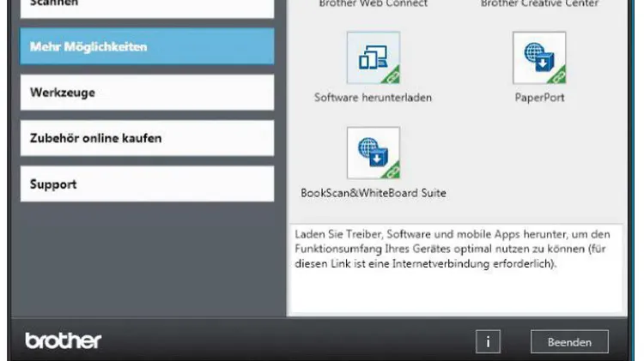Click the Software herunterladen label text
This screenshot has height=361, width=644.
(373, 98)
